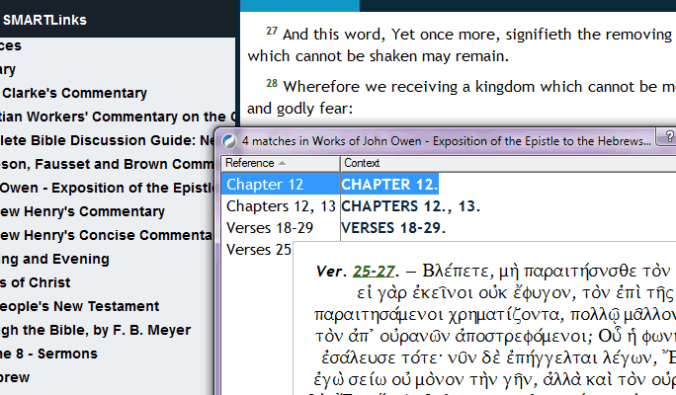676x395 pixels.
Task: Click the CHAPTER 12. context cell
Action: tap(390, 185)
